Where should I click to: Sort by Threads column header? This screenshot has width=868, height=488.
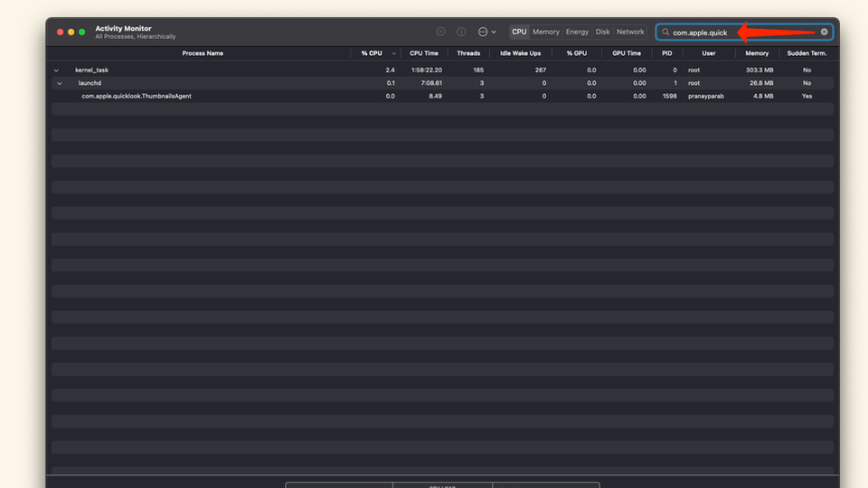coord(468,53)
